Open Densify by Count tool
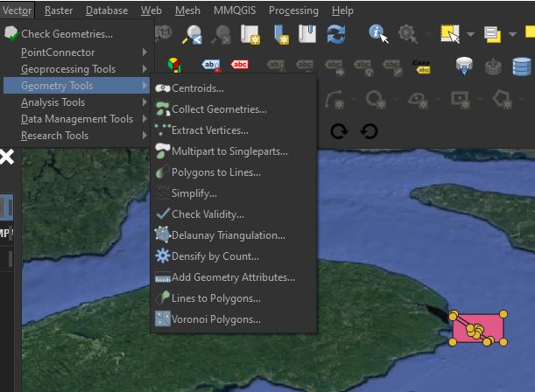 [x=234, y=256]
